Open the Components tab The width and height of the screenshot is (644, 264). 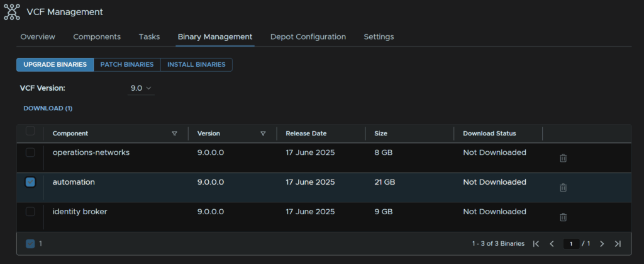pos(97,37)
